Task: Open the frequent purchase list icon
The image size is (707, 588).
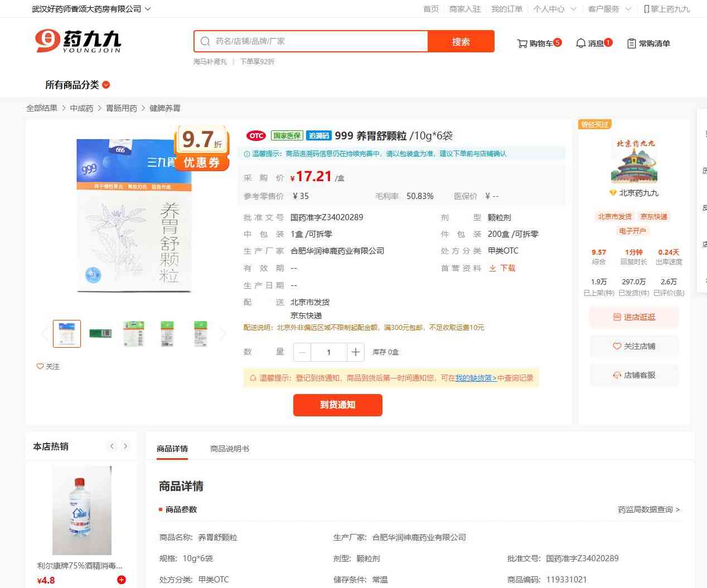Action: (x=631, y=43)
